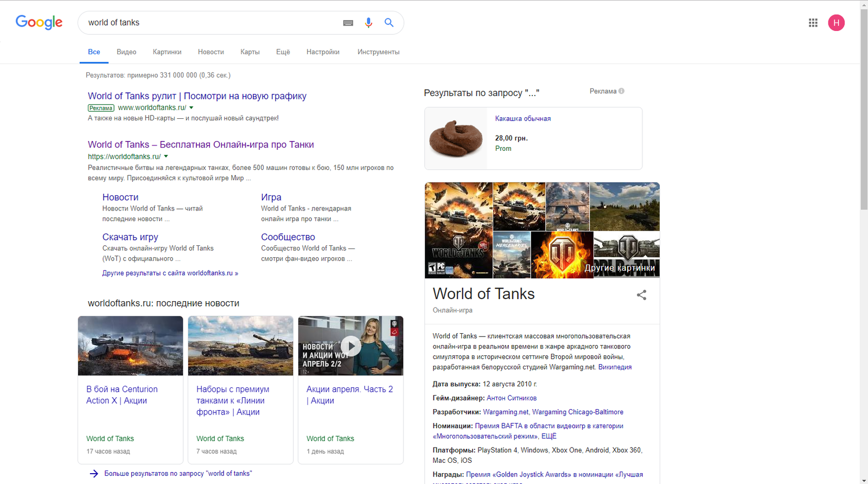Open Wargaming.net developer link
The width and height of the screenshot is (868, 484).
tap(506, 412)
